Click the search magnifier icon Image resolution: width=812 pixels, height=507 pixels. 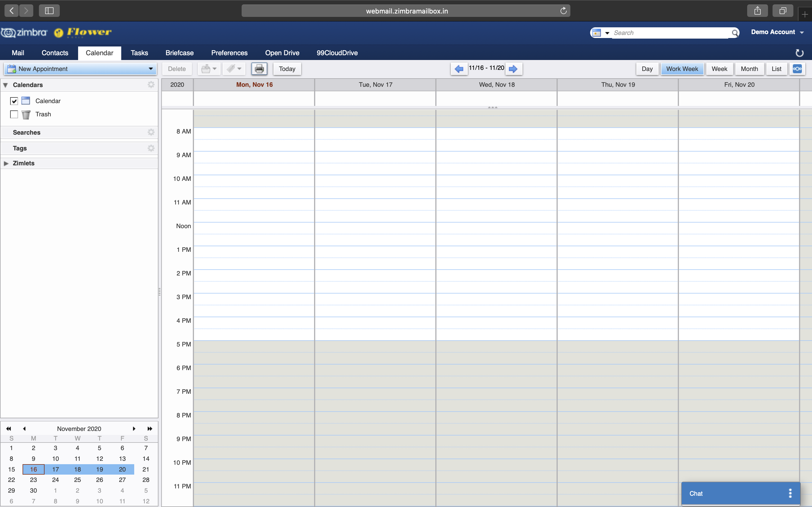[735, 33]
